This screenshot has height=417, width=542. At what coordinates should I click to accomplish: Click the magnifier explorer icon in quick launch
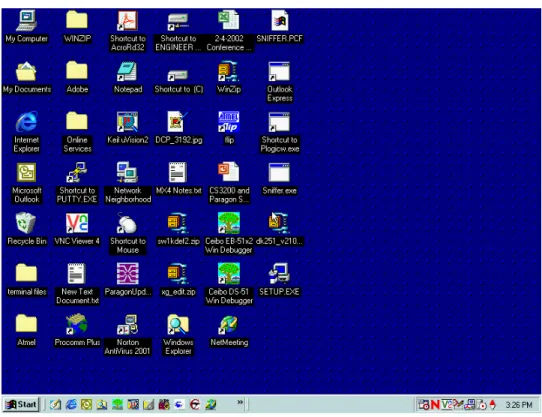[102, 404]
